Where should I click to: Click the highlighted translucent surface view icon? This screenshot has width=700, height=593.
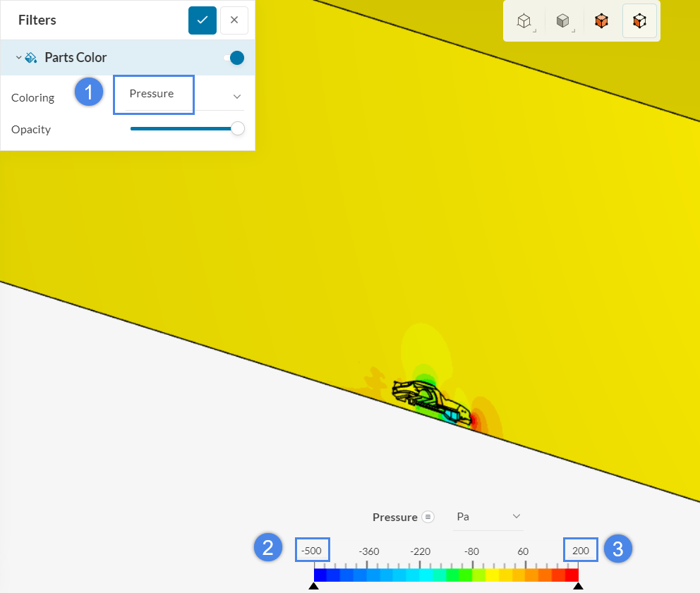click(x=639, y=21)
